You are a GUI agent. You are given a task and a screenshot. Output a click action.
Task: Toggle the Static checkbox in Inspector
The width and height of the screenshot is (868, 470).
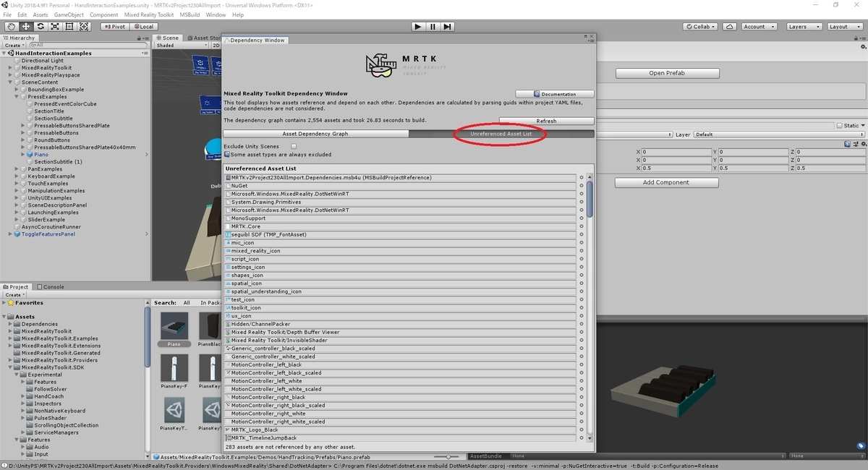(x=841, y=125)
